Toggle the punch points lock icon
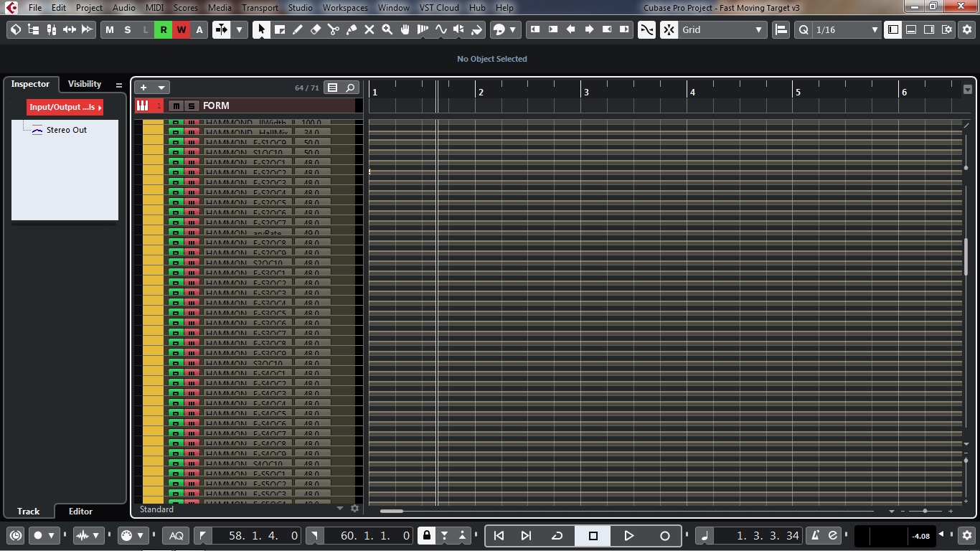980x551 pixels. point(427,535)
